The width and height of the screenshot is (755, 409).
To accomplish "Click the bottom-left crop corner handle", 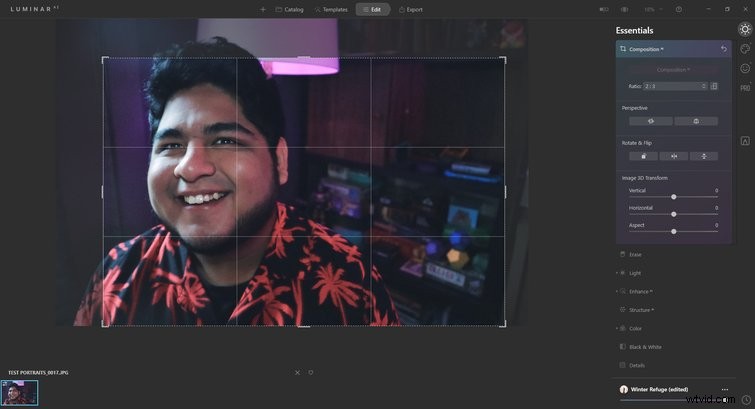I will click(104, 325).
